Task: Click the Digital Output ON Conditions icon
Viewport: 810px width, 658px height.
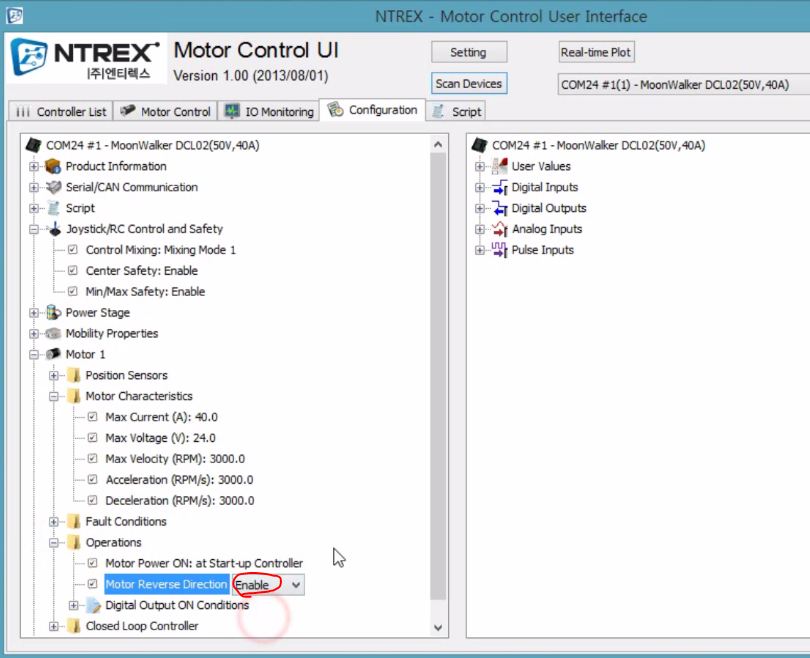Action: click(x=94, y=605)
